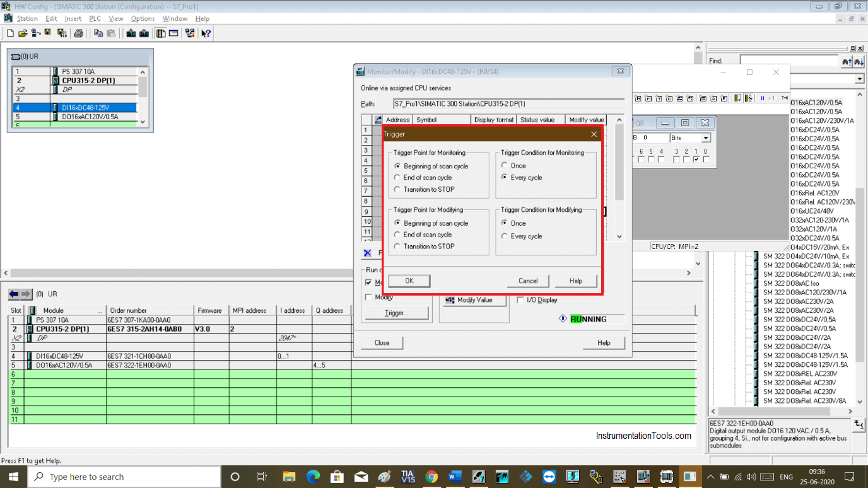Click the Upload to PG toolbar icon
Image resolution: width=868 pixels, height=488 pixels.
(x=144, y=33)
